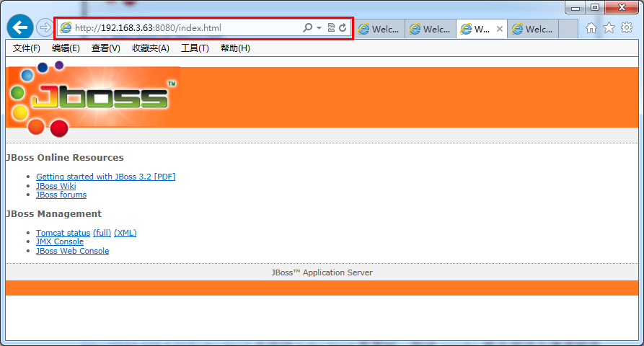Refresh the page with reload icon
Viewport: 644px width, 346px height.
pos(343,28)
